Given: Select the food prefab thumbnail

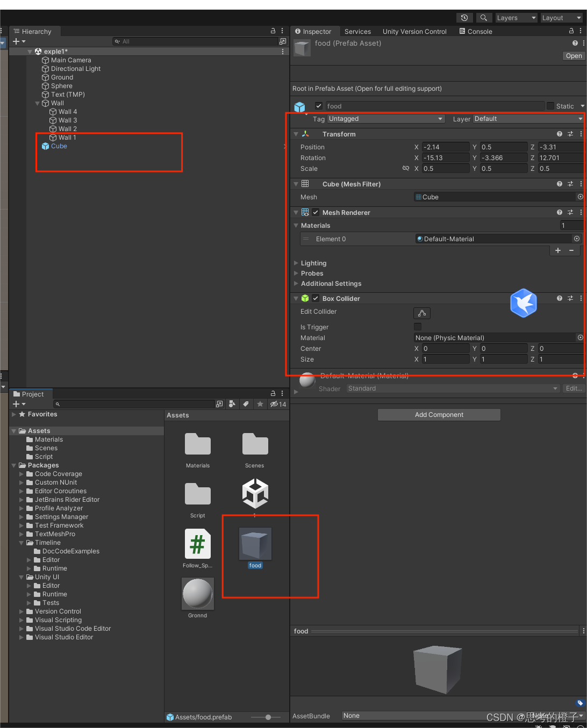Looking at the screenshot, I should pyautogui.click(x=255, y=544).
